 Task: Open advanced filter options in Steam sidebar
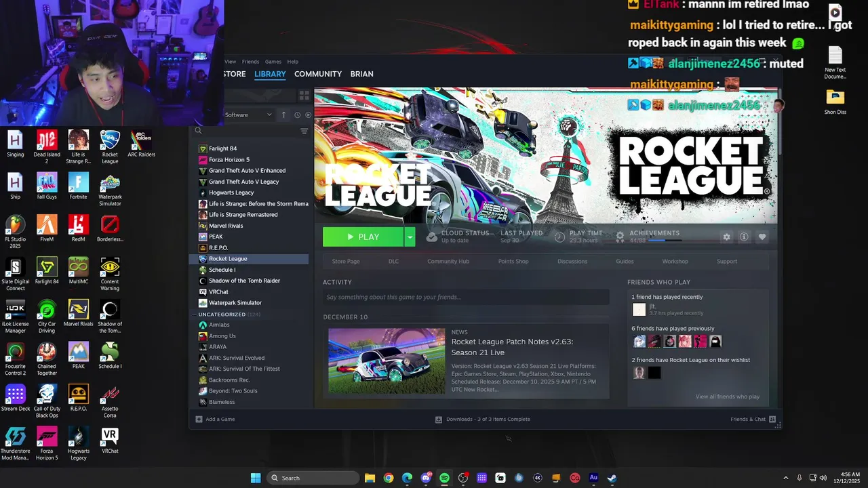[304, 131]
